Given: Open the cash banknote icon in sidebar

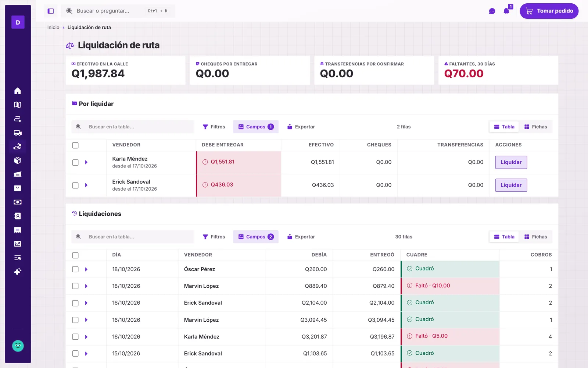Looking at the screenshot, I should tap(18, 202).
